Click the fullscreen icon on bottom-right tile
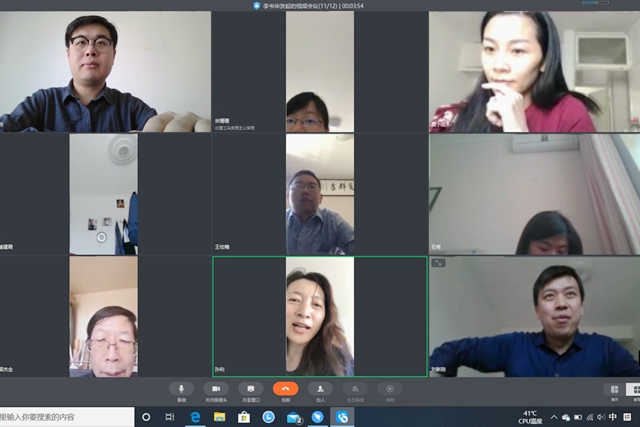The height and width of the screenshot is (427, 640). coord(438,263)
